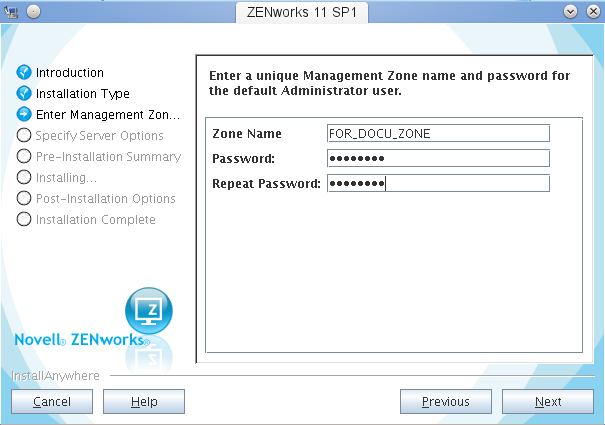The width and height of the screenshot is (605, 425).
Task: Click the Zone Name label
Action: pos(247,134)
